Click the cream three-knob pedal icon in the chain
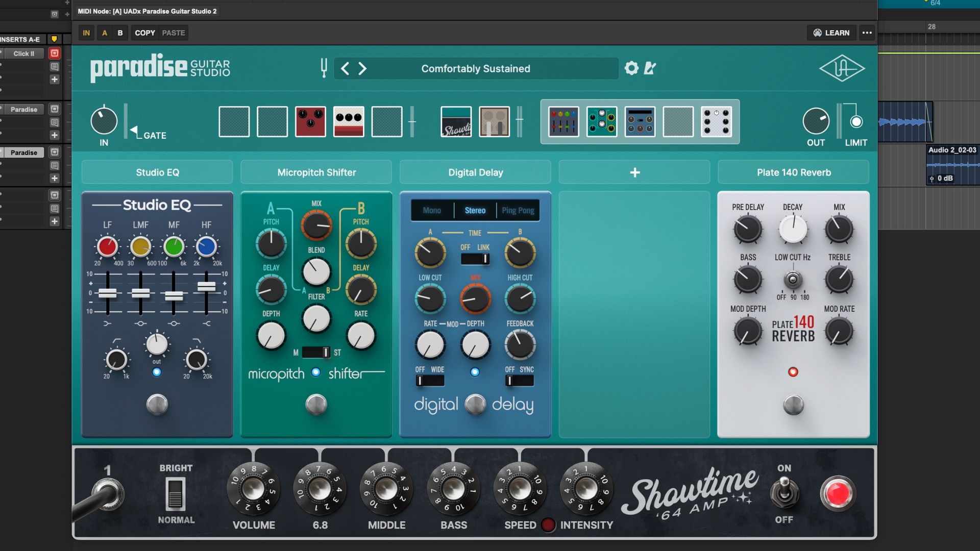 349,121
